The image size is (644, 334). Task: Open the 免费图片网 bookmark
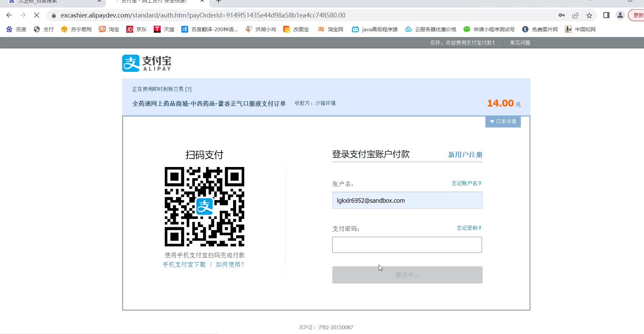coord(540,29)
